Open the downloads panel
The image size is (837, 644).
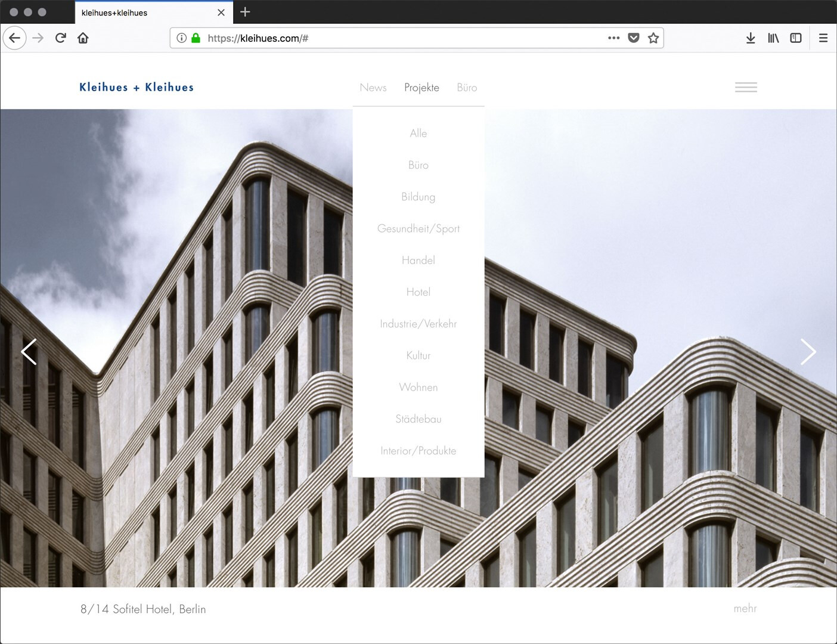pos(751,38)
